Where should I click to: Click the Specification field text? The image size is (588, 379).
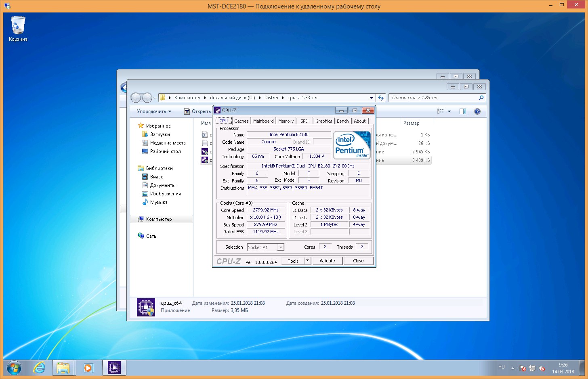coord(308,166)
